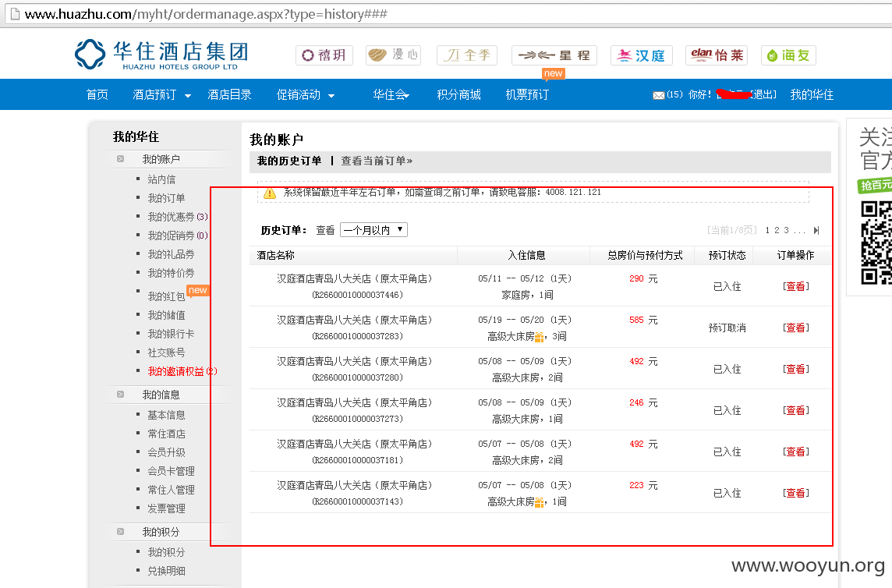This screenshot has width=892, height=588.
Task: Open the 全季 hotel brand logo
Action: [x=467, y=55]
